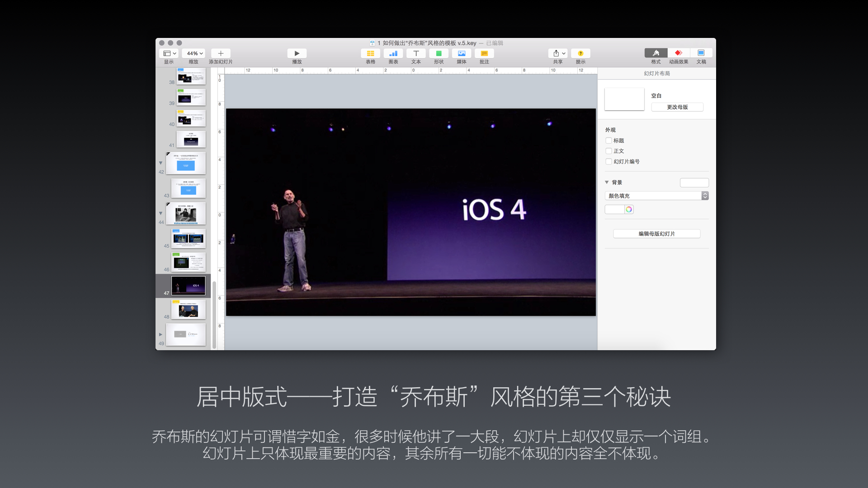Click the 播放 play button in toolbar
868x488 pixels.
297,53
